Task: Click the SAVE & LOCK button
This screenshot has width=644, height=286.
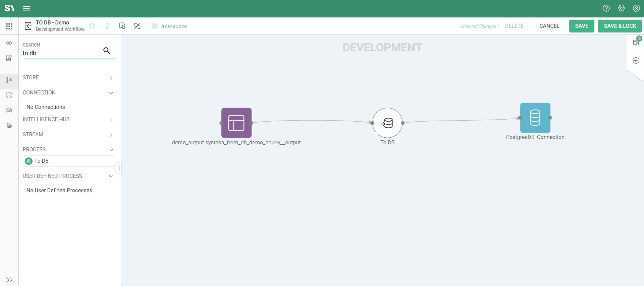Action: [620, 26]
